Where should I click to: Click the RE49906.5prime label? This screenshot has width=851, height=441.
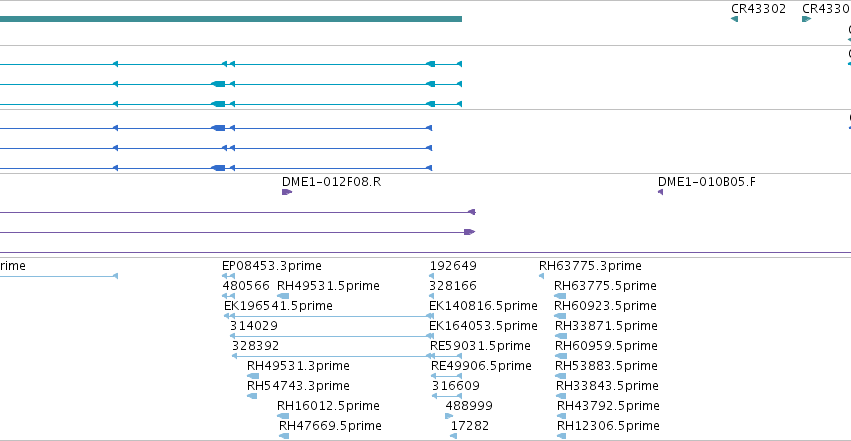coord(481,366)
